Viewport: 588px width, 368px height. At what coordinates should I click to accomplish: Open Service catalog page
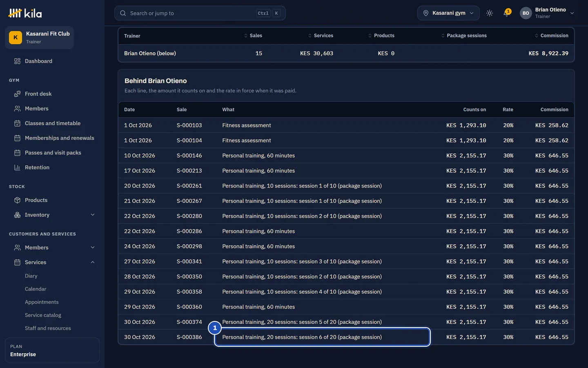[x=43, y=315]
